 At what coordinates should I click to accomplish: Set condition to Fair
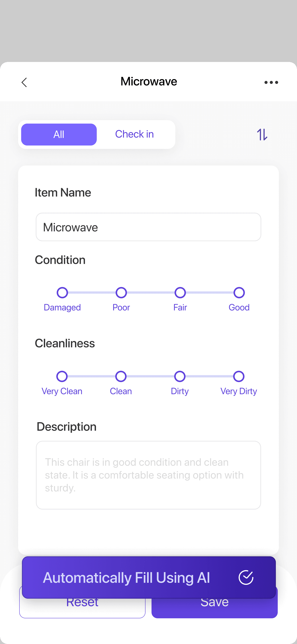pos(180,293)
